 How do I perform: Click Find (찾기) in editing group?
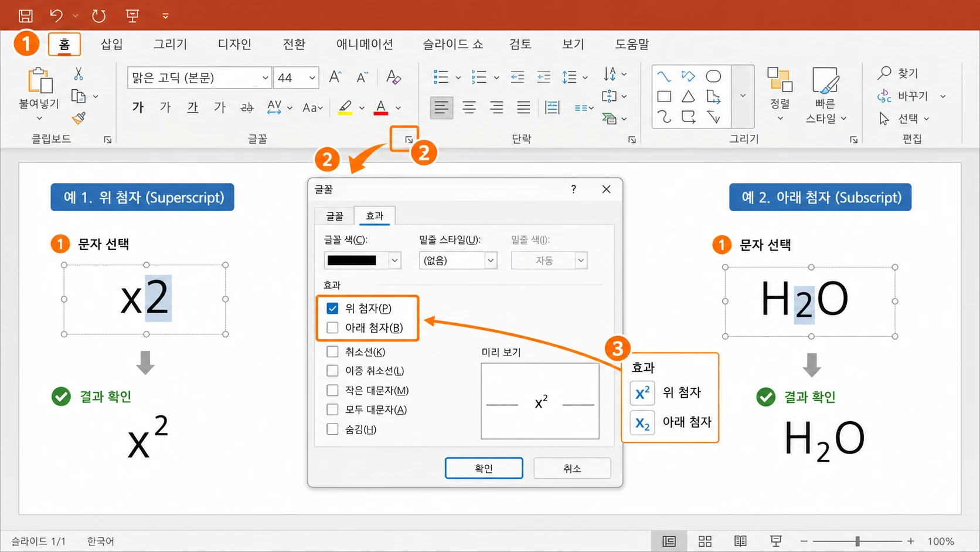[x=898, y=73]
